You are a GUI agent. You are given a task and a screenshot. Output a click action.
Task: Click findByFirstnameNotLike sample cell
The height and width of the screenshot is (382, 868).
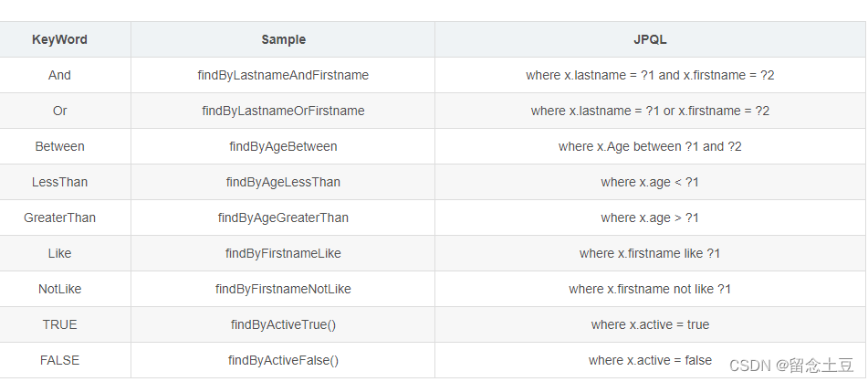point(283,289)
